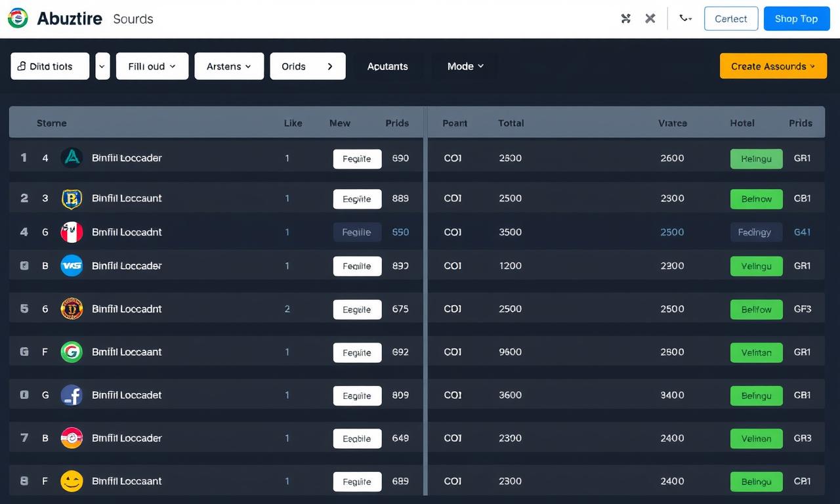The width and height of the screenshot is (840, 504).
Task: Tick the checkbox in the VKS row
Action: point(24,266)
